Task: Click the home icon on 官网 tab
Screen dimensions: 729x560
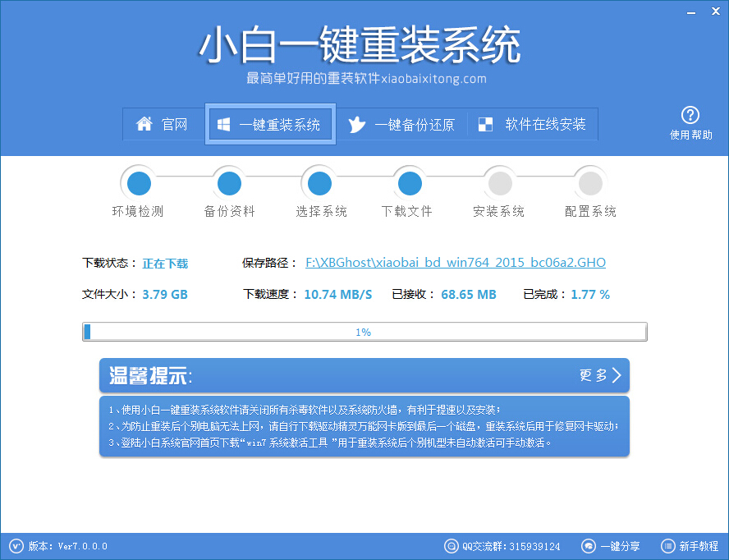Action: pyautogui.click(x=147, y=124)
